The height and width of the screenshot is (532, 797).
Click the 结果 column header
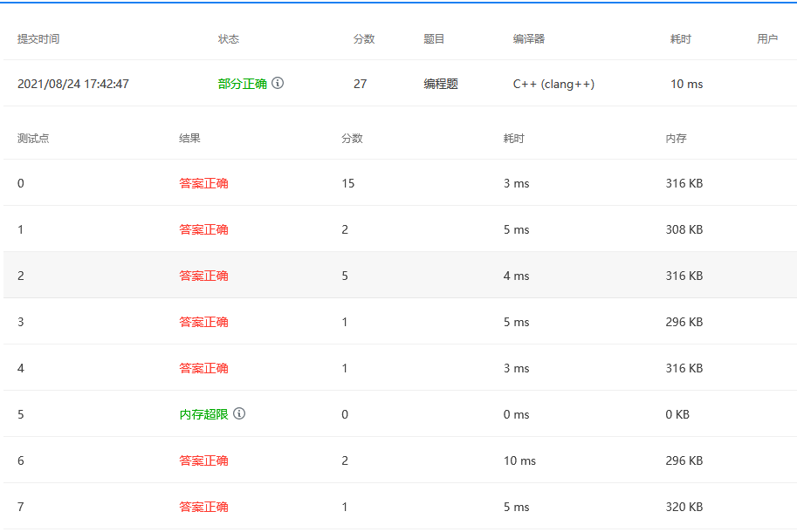point(189,138)
